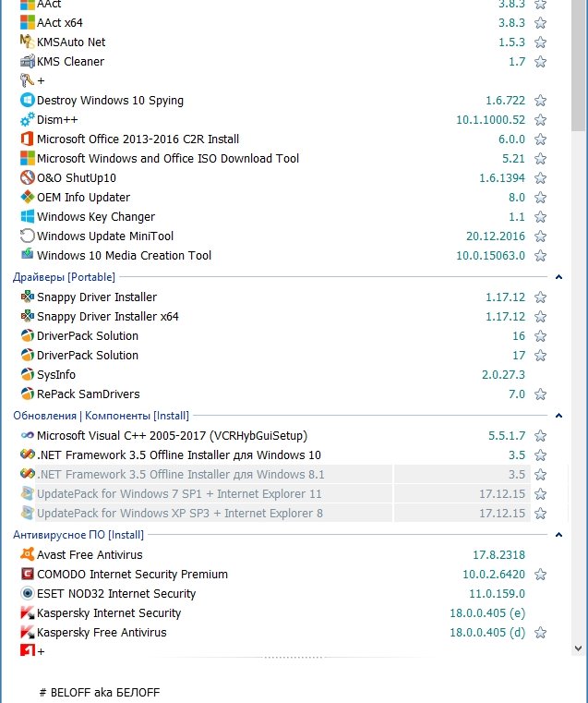Click the AAct x64 colored-squares icon

click(28, 22)
